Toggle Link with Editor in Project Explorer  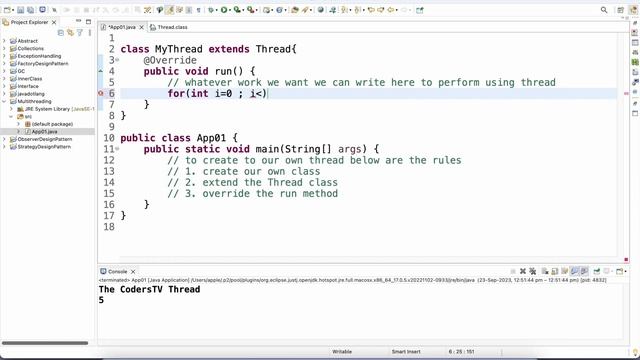click(70, 33)
